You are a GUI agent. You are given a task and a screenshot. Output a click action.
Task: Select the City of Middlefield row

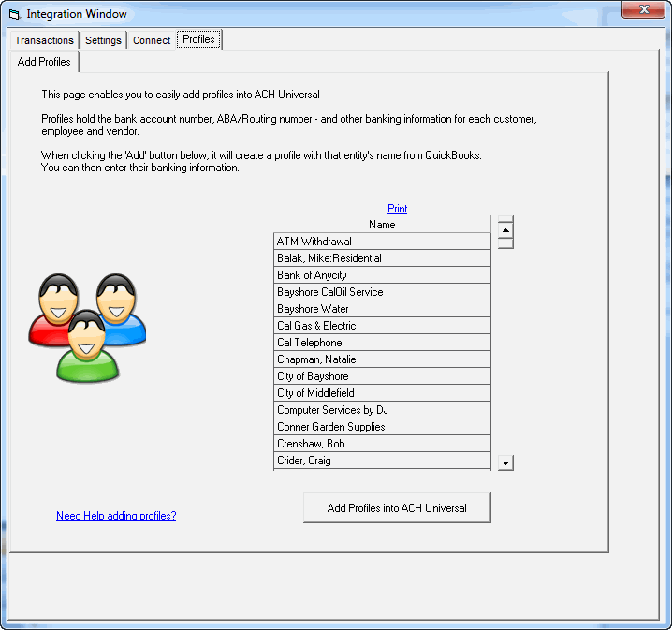[382, 393]
